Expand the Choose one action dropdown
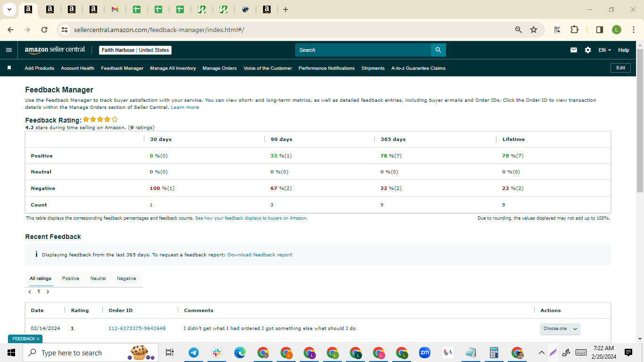Viewport: 644px width, 362px height. coord(560,329)
